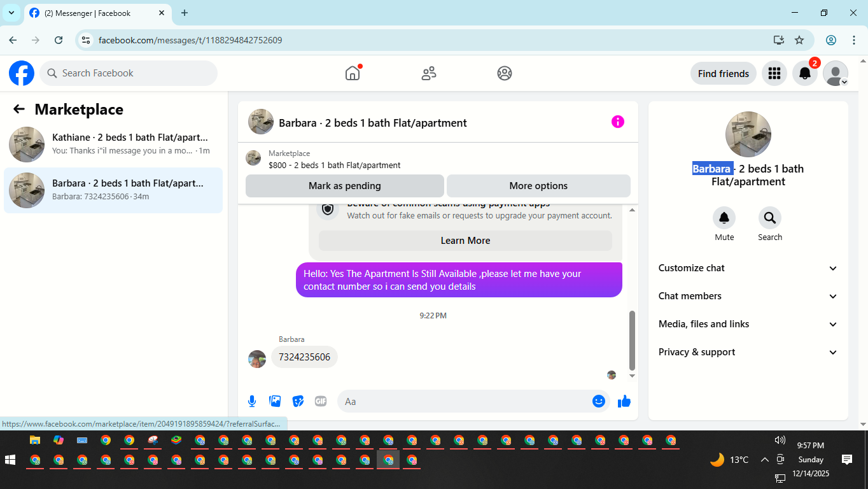This screenshot has width=868, height=489.
Task: Click the Search Facebook field
Action: (129, 73)
